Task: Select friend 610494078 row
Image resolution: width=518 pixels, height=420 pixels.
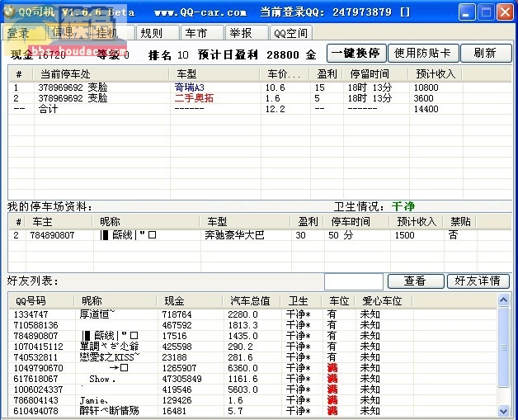Action: pos(252,411)
